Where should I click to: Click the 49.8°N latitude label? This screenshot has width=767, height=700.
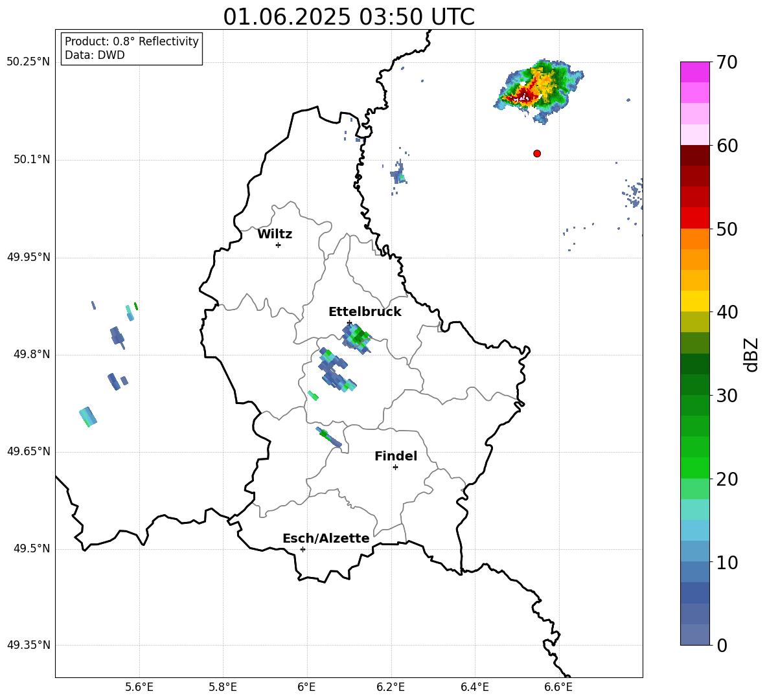click(32, 354)
